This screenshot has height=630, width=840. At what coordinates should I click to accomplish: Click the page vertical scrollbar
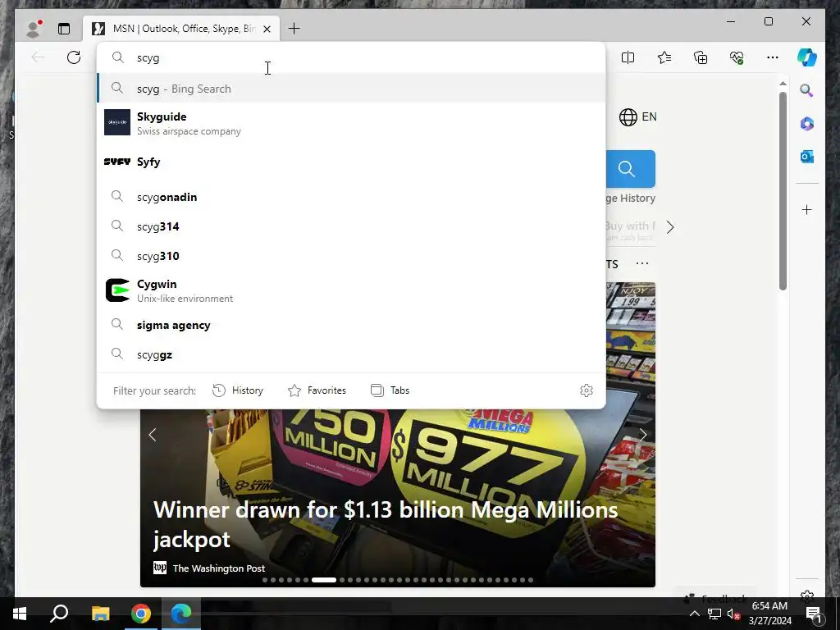tap(783, 190)
